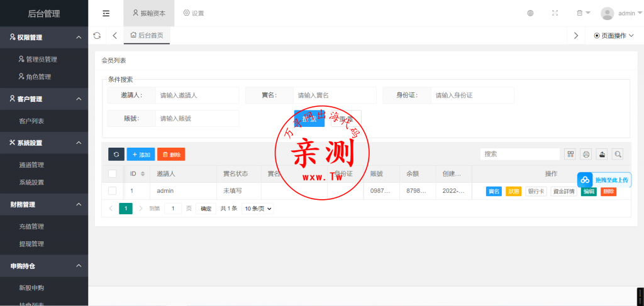Go to the next tab with the right arrow
644x306 pixels.
576,36
